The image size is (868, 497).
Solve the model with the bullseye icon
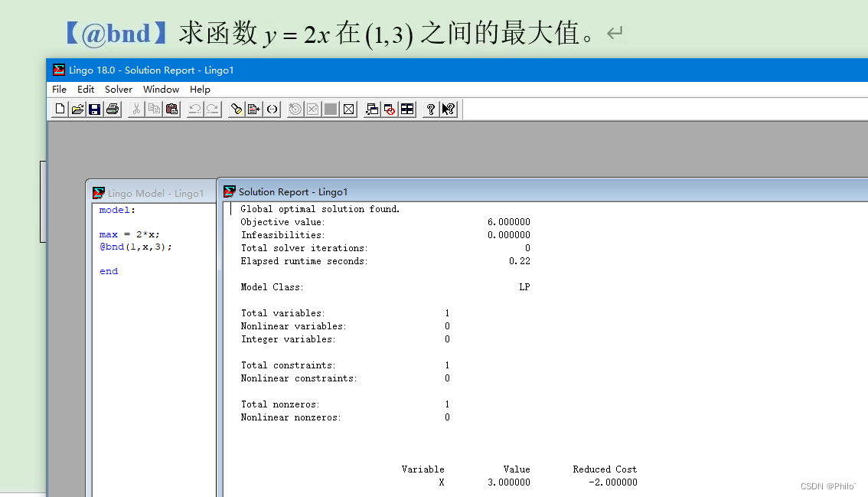(x=295, y=110)
